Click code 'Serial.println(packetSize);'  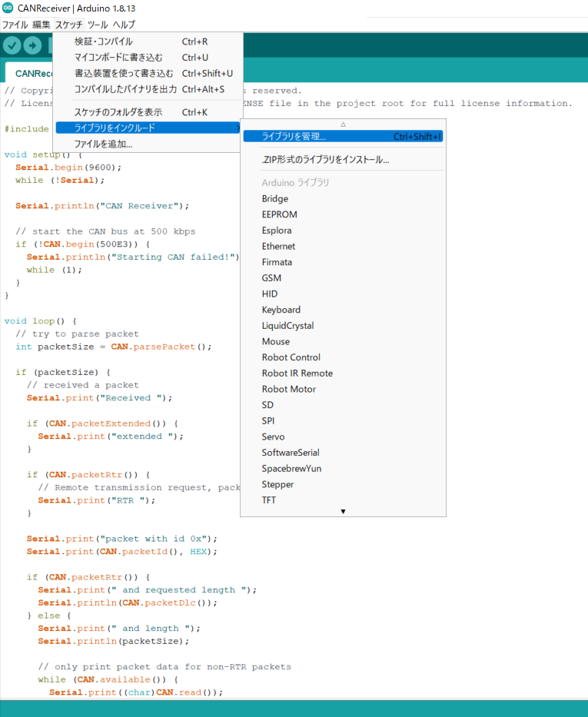[114, 641]
